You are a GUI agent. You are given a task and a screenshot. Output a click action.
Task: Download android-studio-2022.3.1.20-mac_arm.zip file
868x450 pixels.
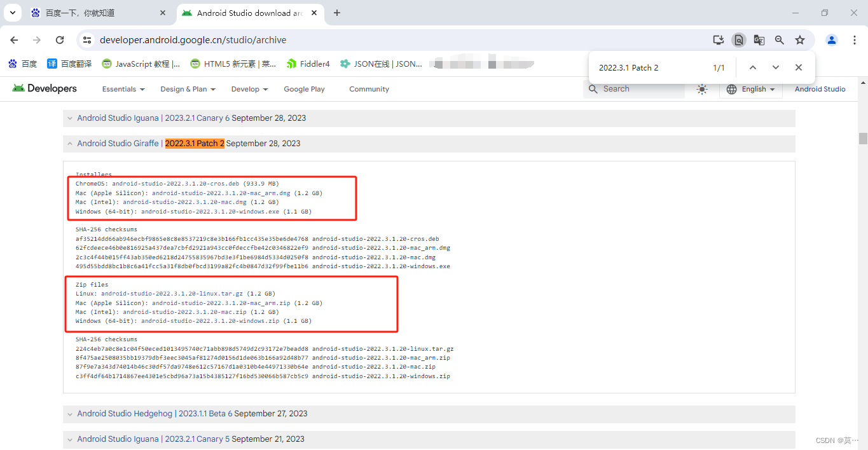tap(221, 303)
